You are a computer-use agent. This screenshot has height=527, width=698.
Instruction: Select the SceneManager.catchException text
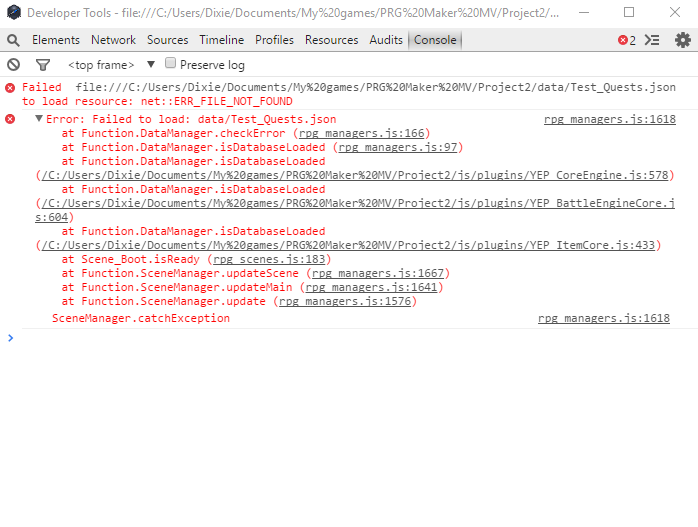(141, 318)
